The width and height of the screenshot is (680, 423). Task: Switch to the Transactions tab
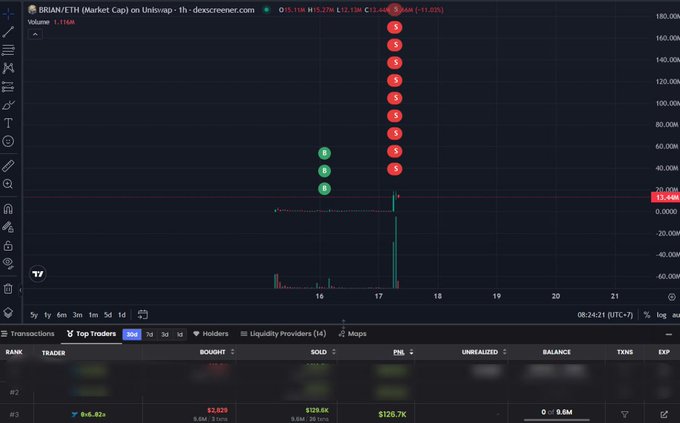[28, 334]
